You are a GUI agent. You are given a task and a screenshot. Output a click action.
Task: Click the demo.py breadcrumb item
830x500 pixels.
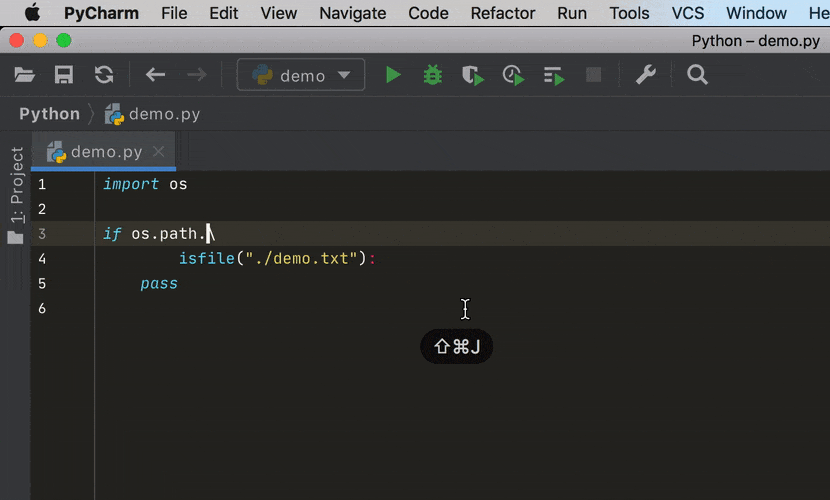click(x=163, y=114)
